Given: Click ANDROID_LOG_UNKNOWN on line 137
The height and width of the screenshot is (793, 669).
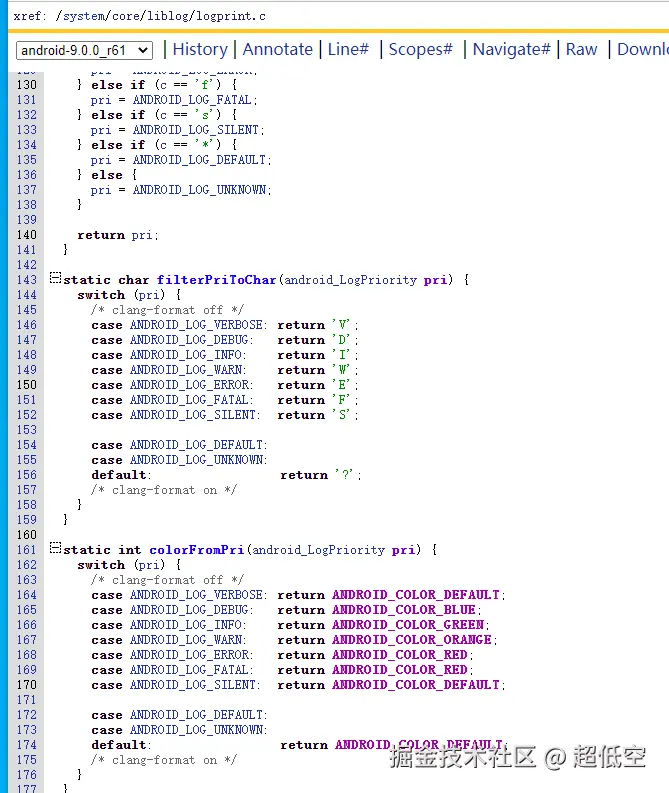Looking at the screenshot, I should [x=199, y=190].
